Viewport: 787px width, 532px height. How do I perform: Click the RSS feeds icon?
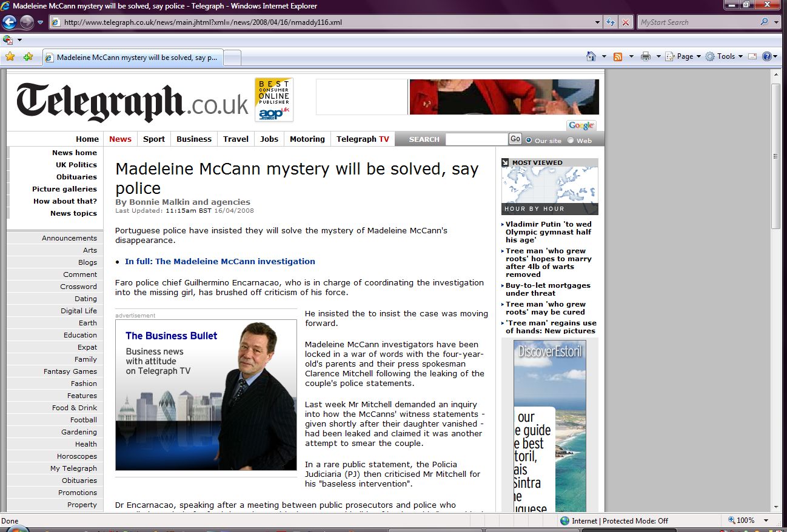coord(618,56)
